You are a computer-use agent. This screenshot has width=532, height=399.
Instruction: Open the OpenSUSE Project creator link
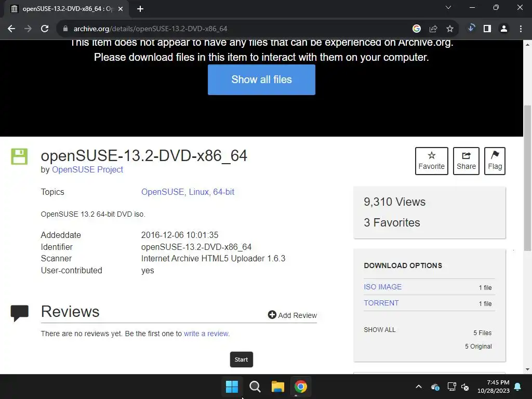pyautogui.click(x=87, y=170)
